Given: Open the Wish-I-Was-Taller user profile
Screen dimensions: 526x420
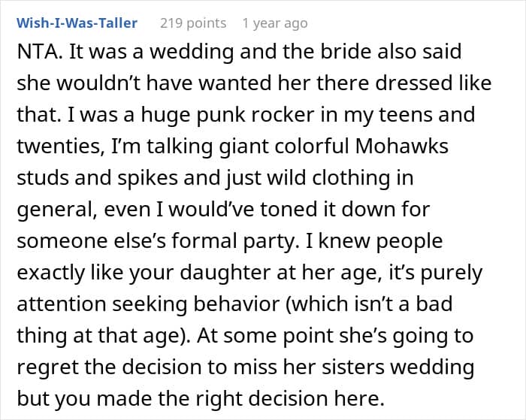Looking at the screenshot, I should tap(77, 23).
